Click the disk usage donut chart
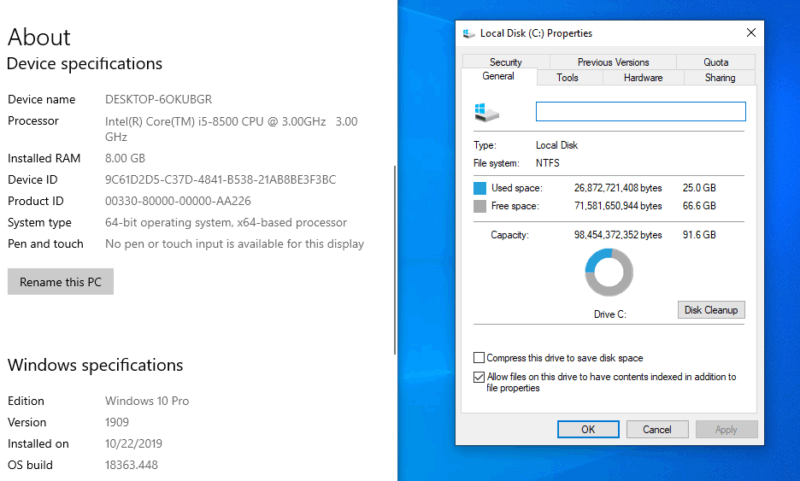Viewport: 800px width, 481px height. tap(609, 272)
